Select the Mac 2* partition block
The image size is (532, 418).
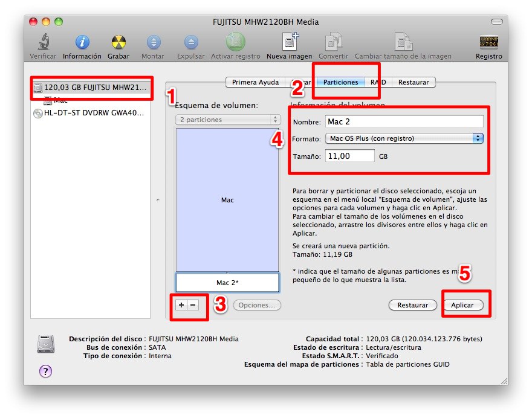click(227, 283)
